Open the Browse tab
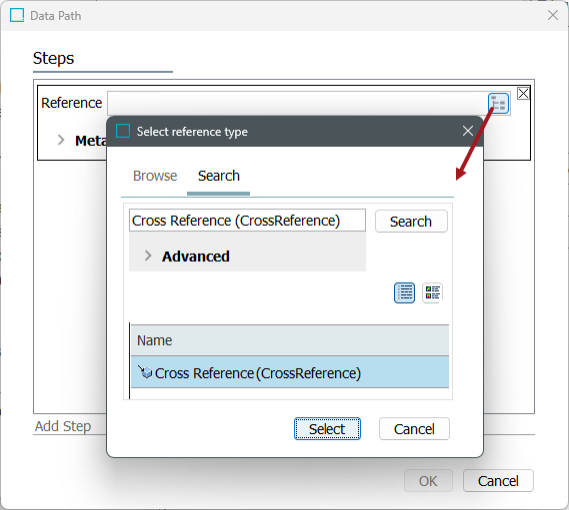Image resolution: width=569 pixels, height=510 pixels. click(x=155, y=176)
